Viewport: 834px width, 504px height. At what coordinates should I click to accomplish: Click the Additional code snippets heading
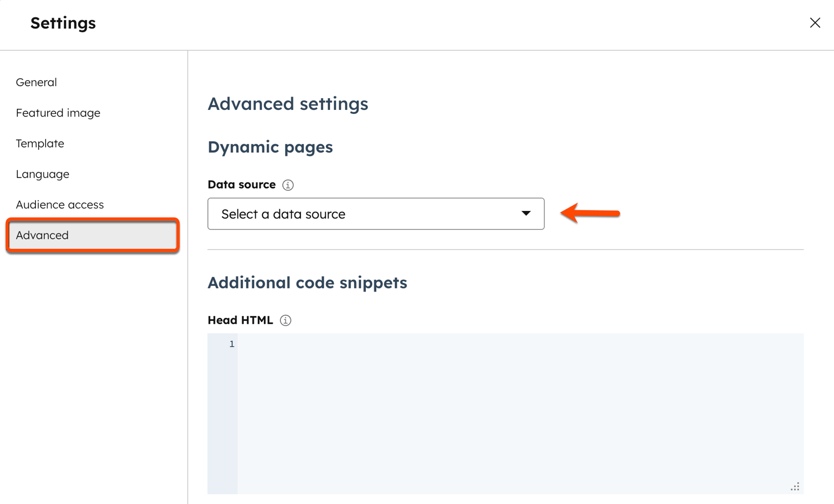[307, 283]
